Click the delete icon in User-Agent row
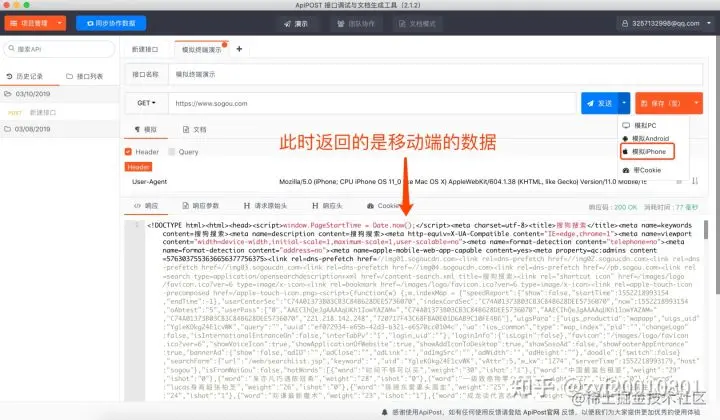The height and width of the screenshot is (420, 720). click(x=679, y=181)
